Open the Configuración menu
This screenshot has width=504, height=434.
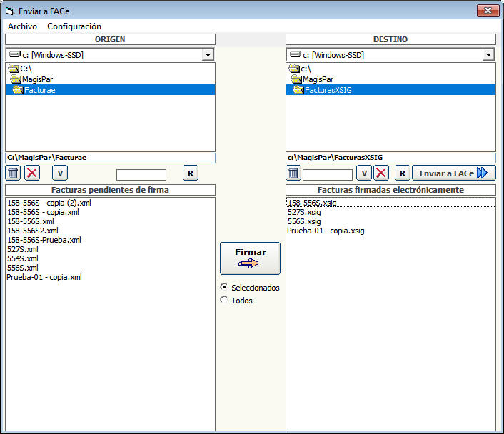[x=74, y=26]
